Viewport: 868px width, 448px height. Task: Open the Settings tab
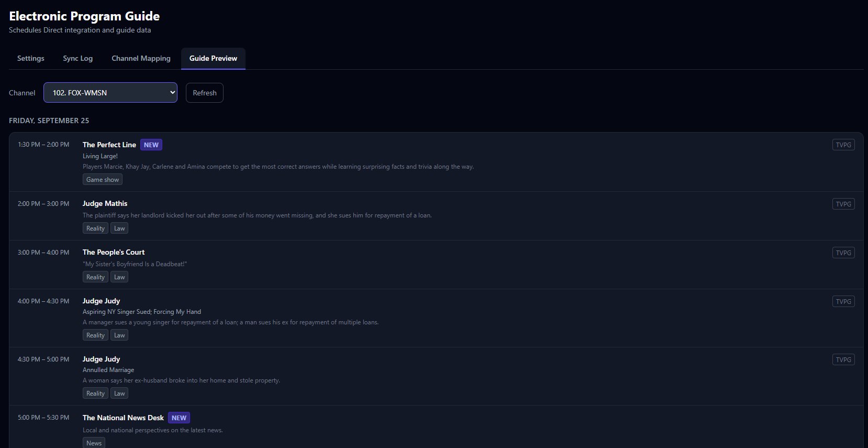(30, 58)
